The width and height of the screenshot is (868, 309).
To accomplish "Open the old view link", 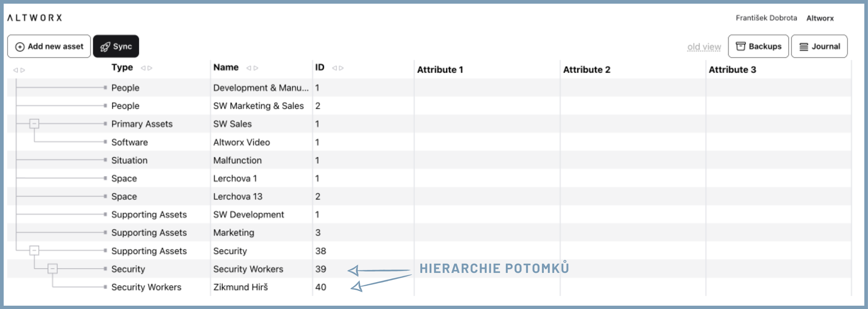I will (704, 47).
